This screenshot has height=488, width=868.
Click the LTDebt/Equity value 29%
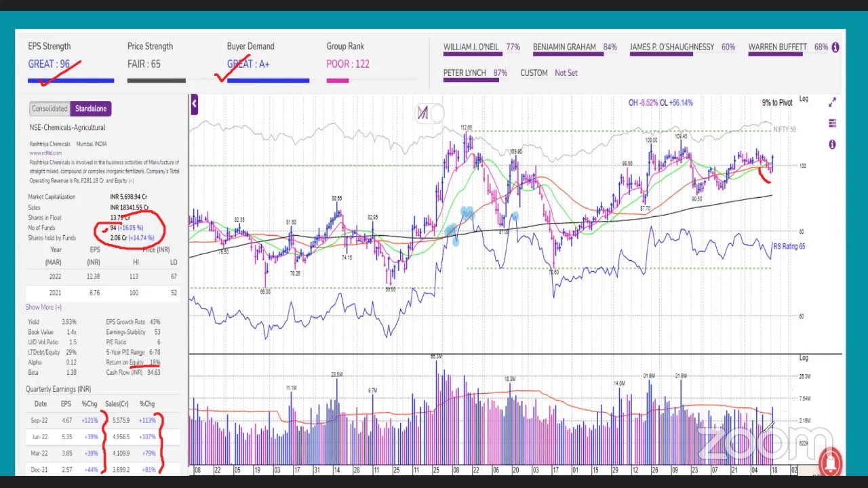(x=71, y=352)
